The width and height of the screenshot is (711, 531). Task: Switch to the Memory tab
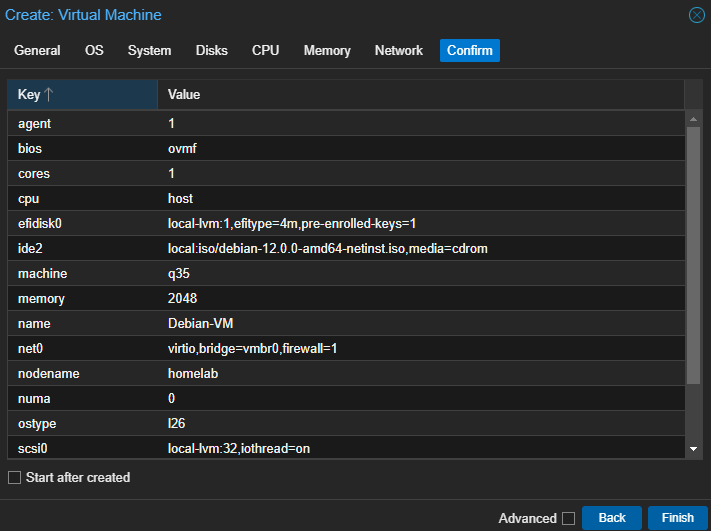[327, 50]
